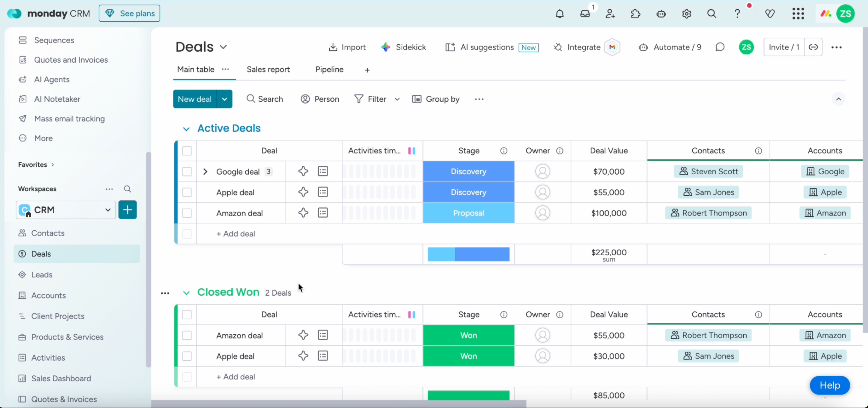
Task: Open the apps marketplace puzzle icon
Action: 635,14
